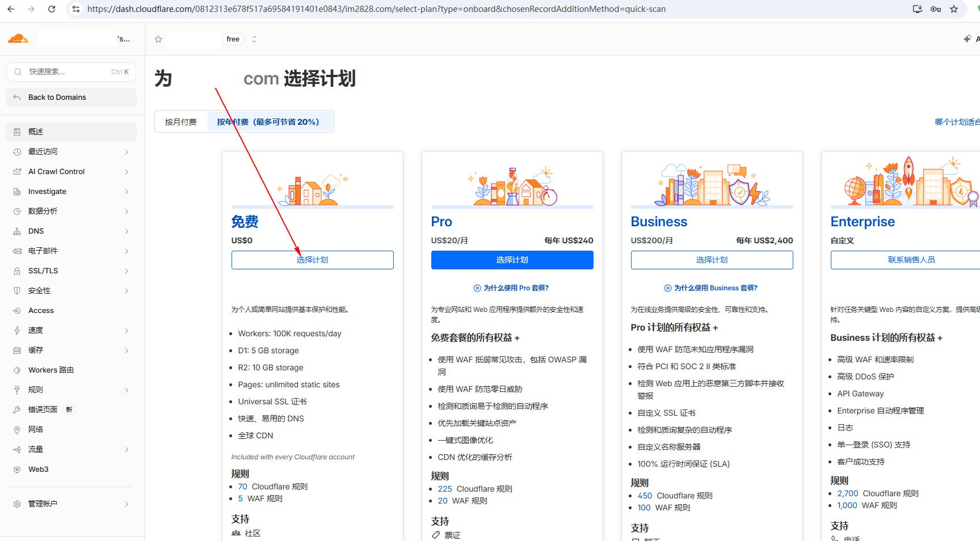
Task: Select the Pro plan button
Action: [512, 260]
